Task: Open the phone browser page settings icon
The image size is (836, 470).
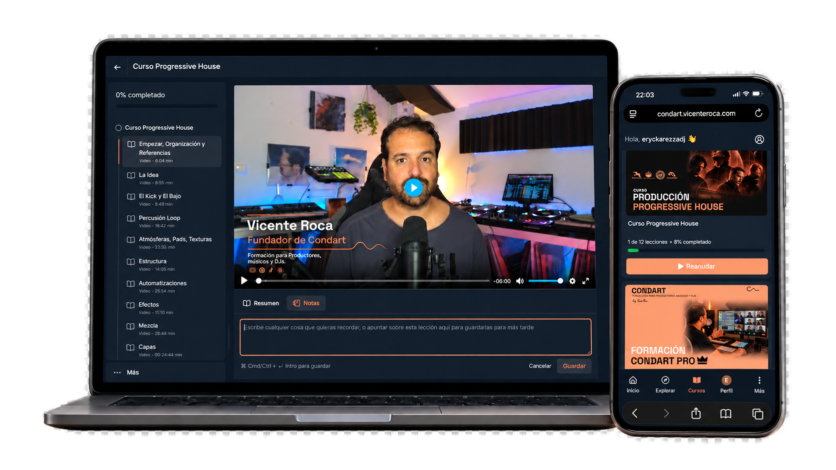Action: pos(633,114)
